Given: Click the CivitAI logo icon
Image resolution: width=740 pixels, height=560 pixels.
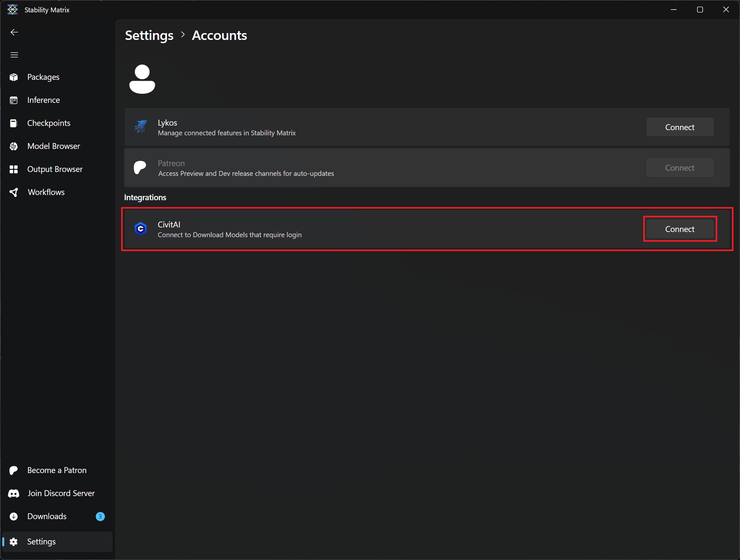Looking at the screenshot, I should click(x=141, y=229).
